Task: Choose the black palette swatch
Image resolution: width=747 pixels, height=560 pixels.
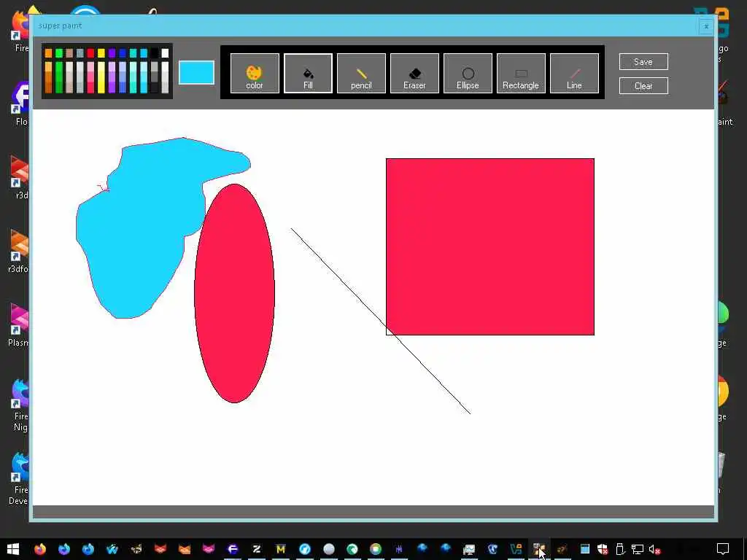Action: [x=155, y=52]
